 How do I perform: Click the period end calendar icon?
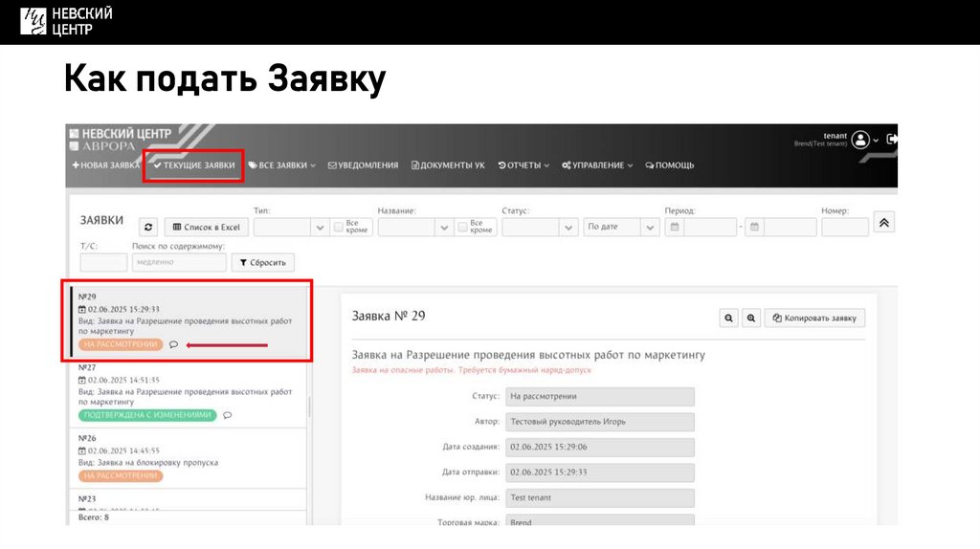tap(754, 227)
